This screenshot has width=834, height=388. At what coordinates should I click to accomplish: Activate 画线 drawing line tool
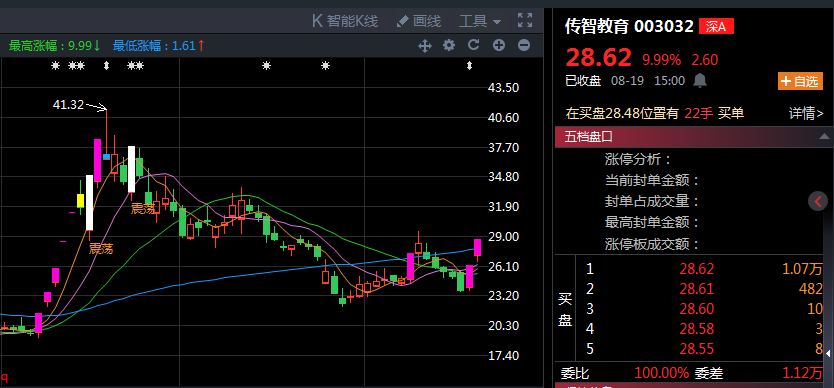[x=419, y=21]
